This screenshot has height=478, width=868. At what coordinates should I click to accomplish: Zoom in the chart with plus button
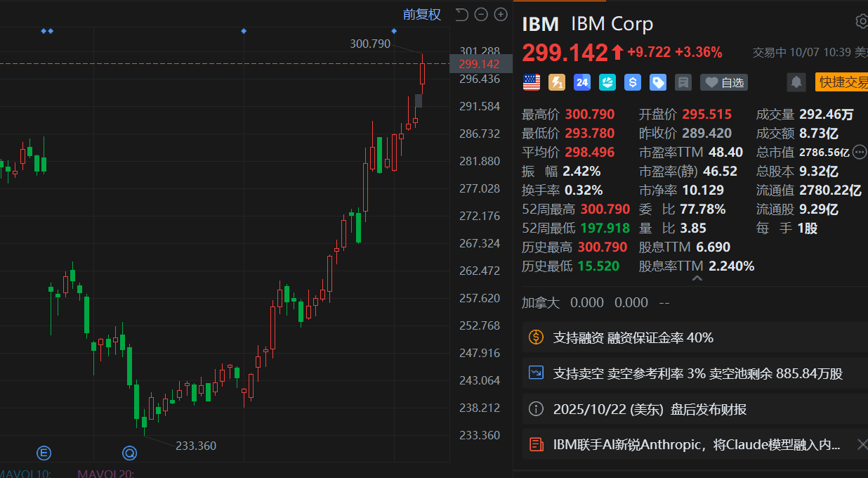coord(501,15)
